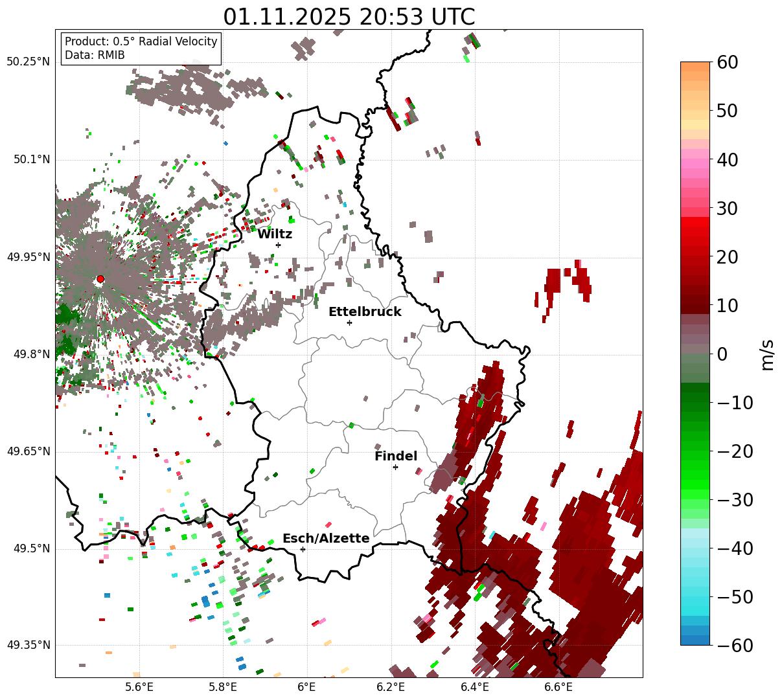Click the Findel station cross marker

(x=395, y=467)
